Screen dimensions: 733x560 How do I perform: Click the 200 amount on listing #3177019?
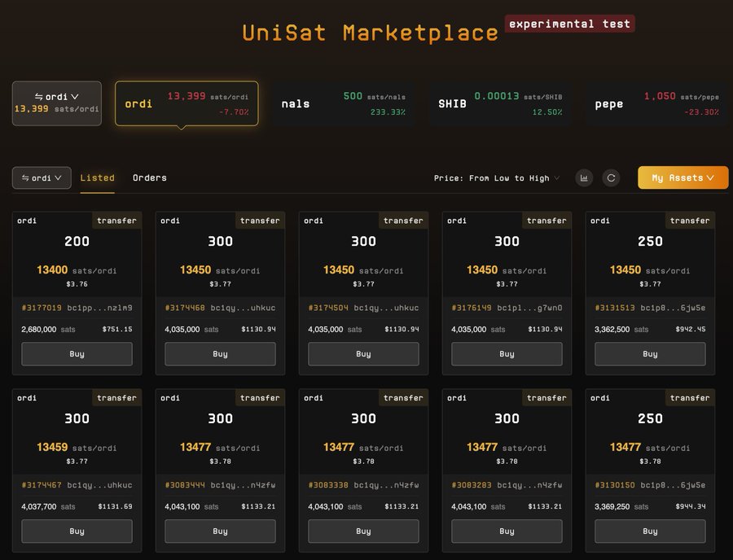(x=77, y=242)
